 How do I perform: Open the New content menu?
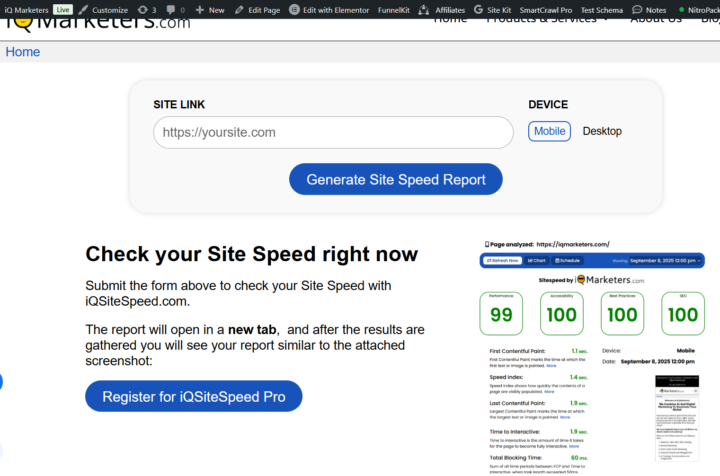point(216,10)
